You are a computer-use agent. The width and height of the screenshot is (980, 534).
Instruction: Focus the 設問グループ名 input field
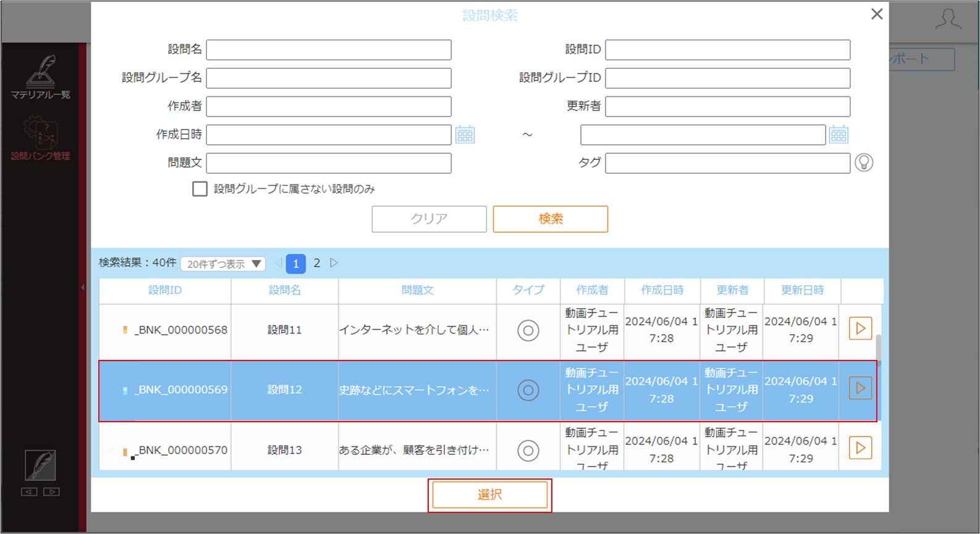[329, 78]
